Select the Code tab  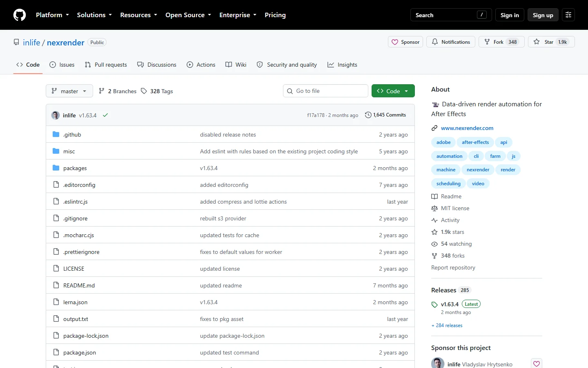pos(28,65)
